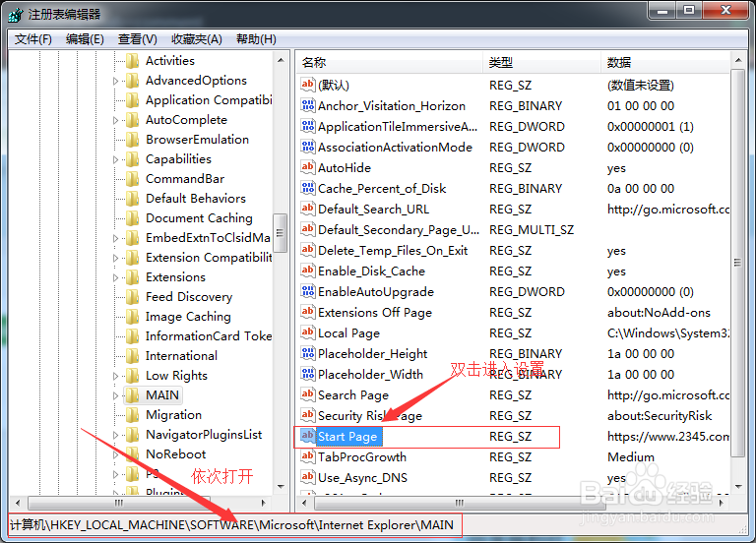Select the Document Caching key
The image size is (756, 543).
pyautogui.click(x=199, y=218)
